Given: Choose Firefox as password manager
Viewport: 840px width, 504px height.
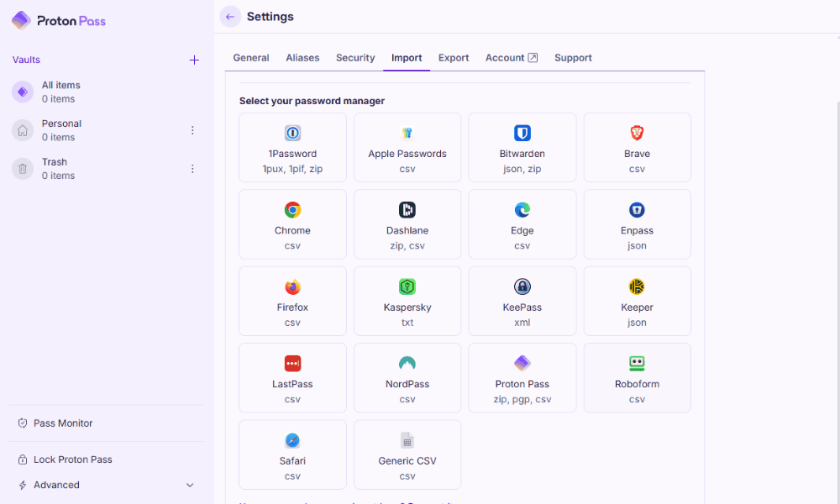Looking at the screenshot, I should click(292, 301).
